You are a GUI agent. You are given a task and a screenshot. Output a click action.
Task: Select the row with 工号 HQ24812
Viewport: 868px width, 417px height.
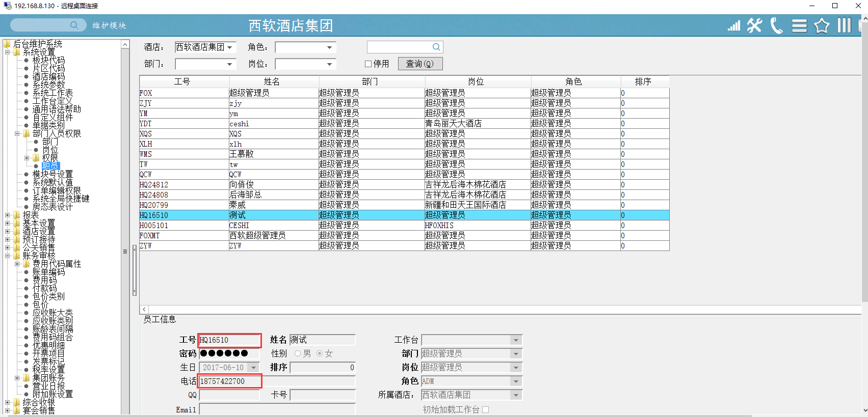(404, 184)
